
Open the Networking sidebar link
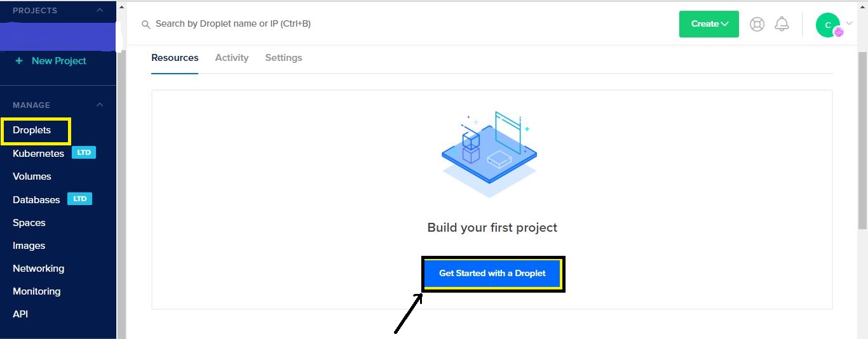tap(38, 269)
